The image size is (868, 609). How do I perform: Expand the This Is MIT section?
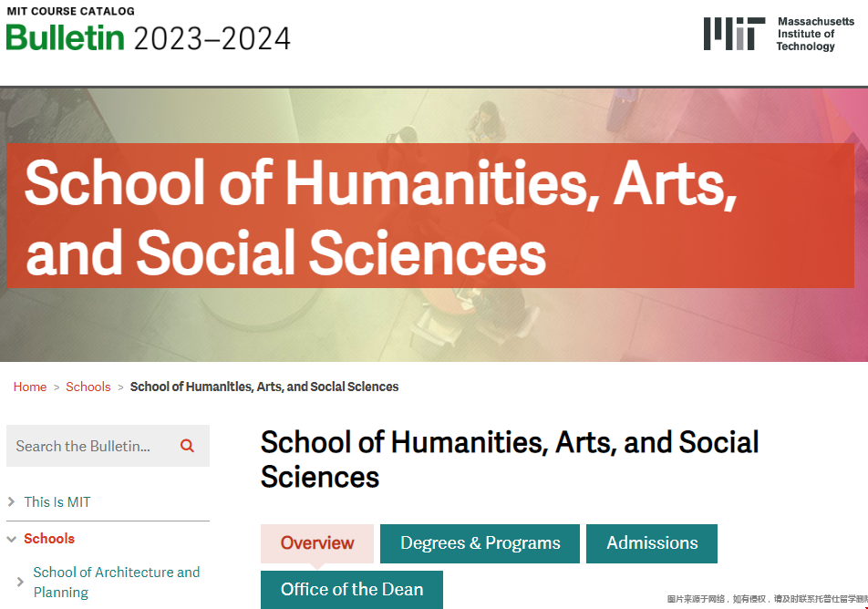click(x=11, y=501)
